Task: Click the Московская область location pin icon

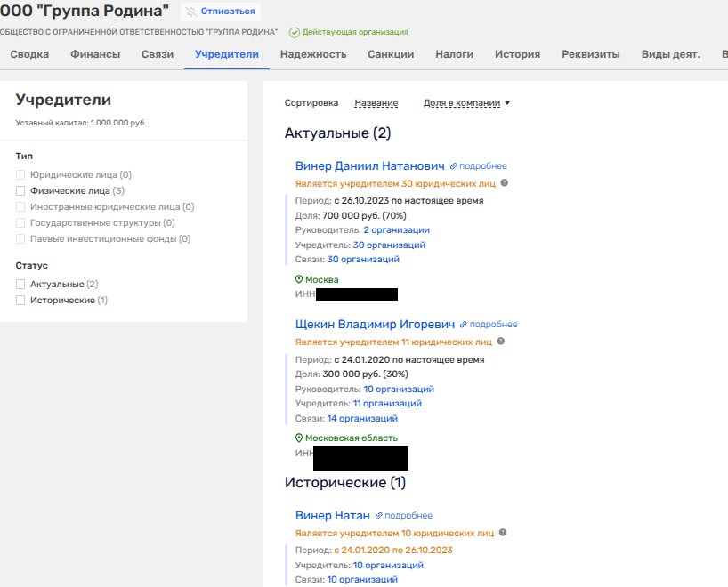Action: coord(300,438)
